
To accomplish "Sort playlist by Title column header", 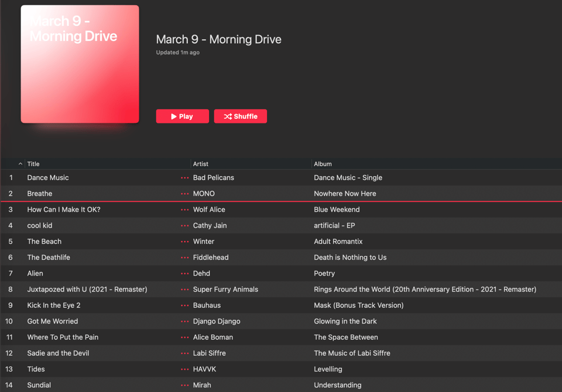I will pos(33,164).
